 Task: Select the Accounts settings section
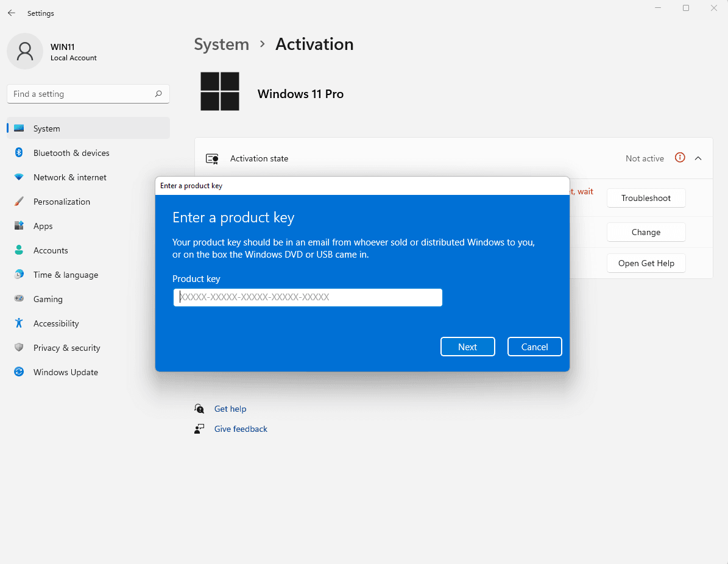(51, 250)
